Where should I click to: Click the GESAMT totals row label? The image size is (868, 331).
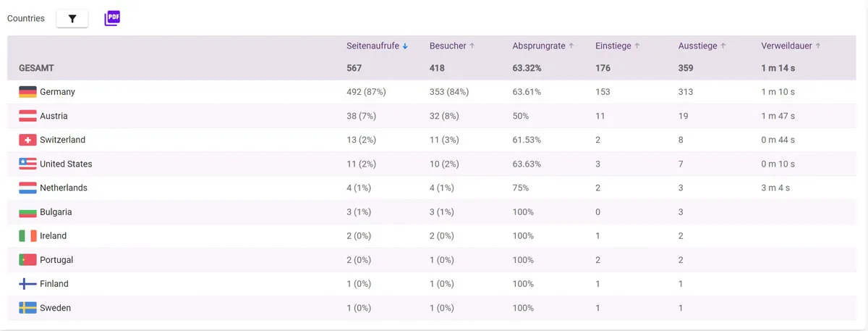36,68
